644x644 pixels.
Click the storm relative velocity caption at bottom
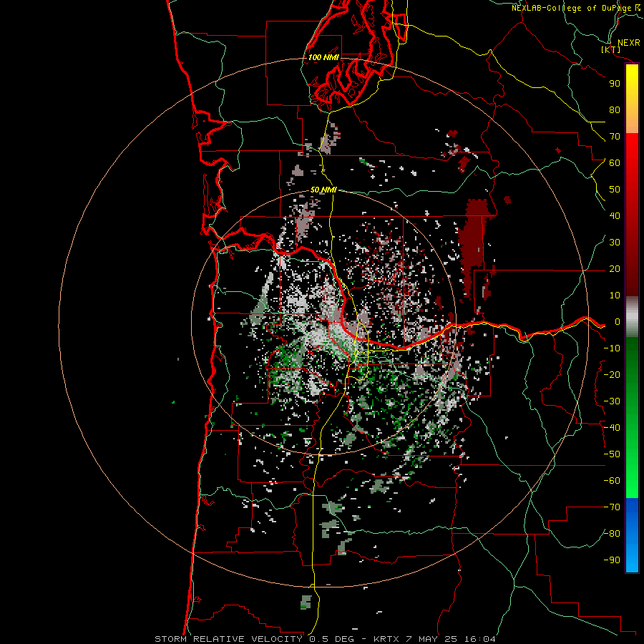pos(325,639)
